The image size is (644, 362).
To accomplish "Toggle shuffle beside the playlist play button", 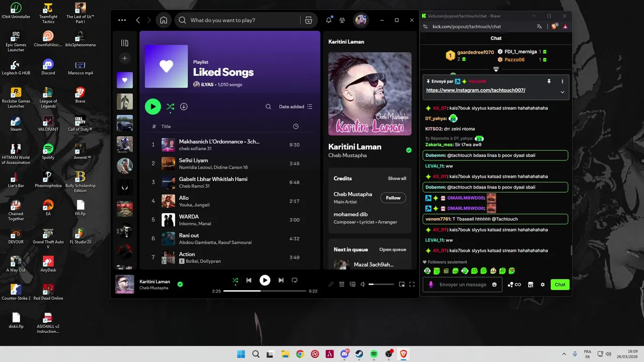I will tap(170, 107).
